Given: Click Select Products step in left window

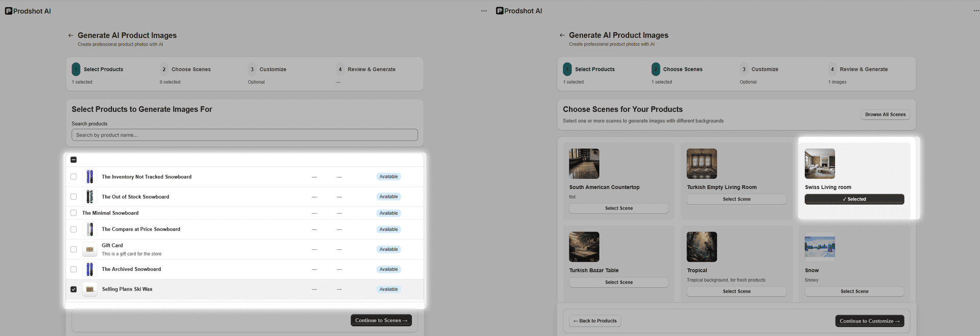Looking at the screenshot, I should pos(97,69).
